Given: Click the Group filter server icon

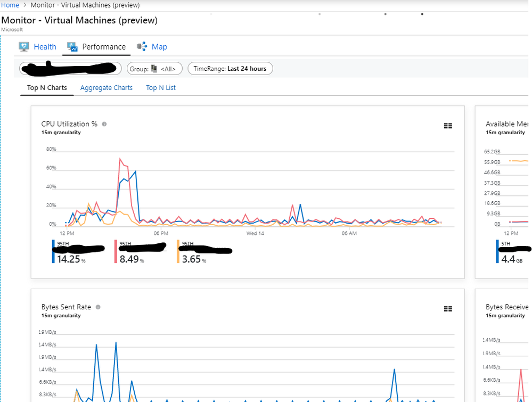Looking at the screenshot, I should pos(154,69).
